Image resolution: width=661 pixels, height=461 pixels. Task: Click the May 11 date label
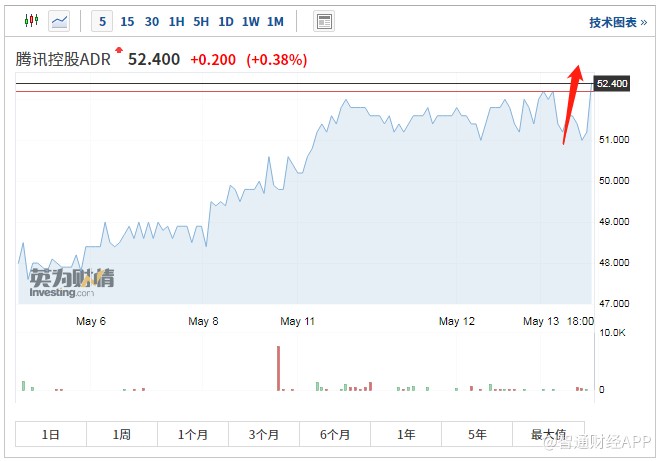pos(297,322)
